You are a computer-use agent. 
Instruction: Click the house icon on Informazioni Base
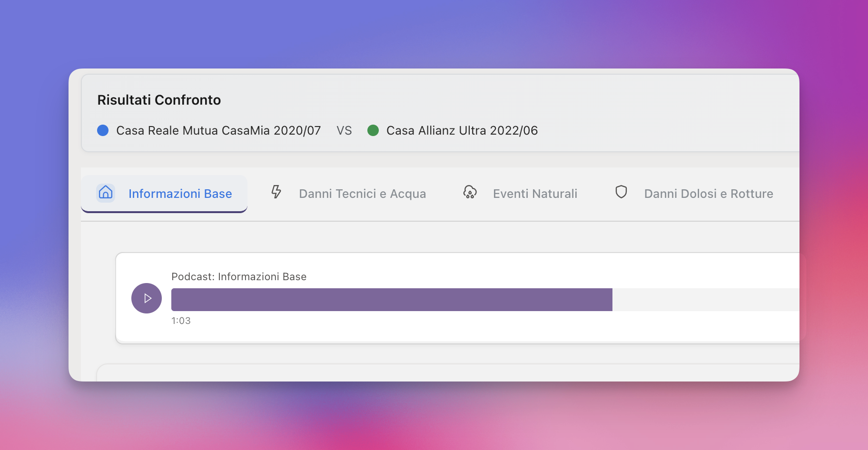(106, 193)
